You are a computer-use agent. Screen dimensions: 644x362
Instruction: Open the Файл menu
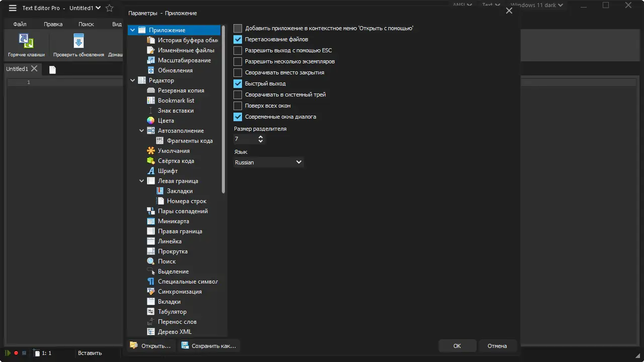tap(20, 24)
